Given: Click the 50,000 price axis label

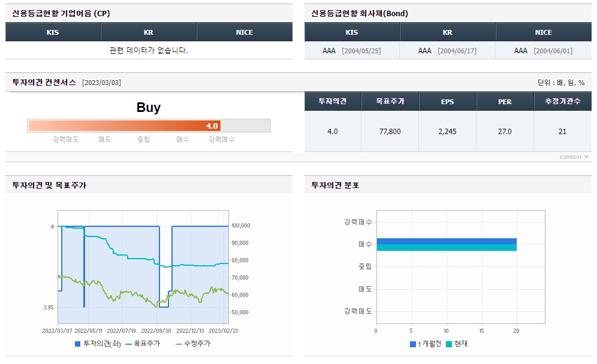Looking at the screenshot, I should tap(240, 313).
